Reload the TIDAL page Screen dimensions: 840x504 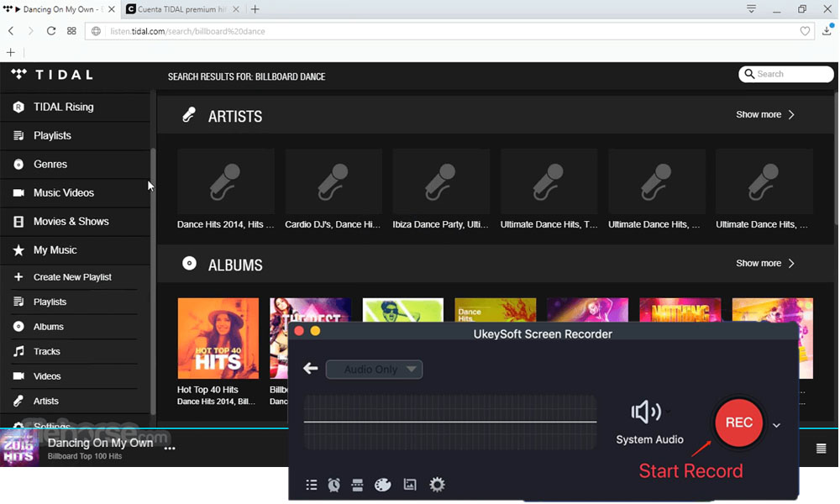click(51, 31)
